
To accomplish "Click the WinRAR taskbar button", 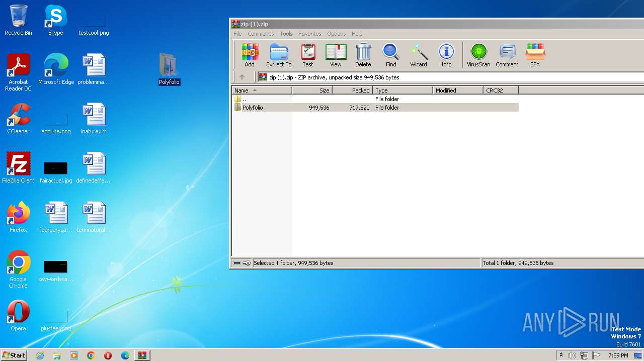I will click(x=142, y=355).
